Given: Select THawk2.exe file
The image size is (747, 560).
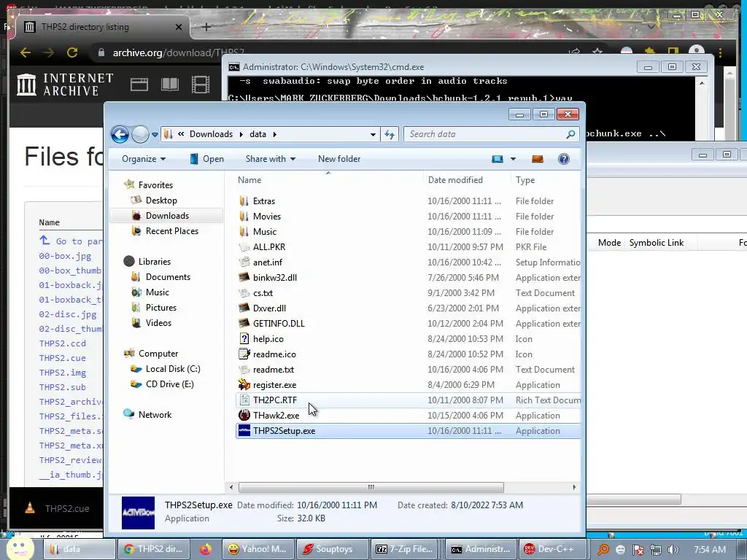Looking at the screenshot, I should point(276,416).
